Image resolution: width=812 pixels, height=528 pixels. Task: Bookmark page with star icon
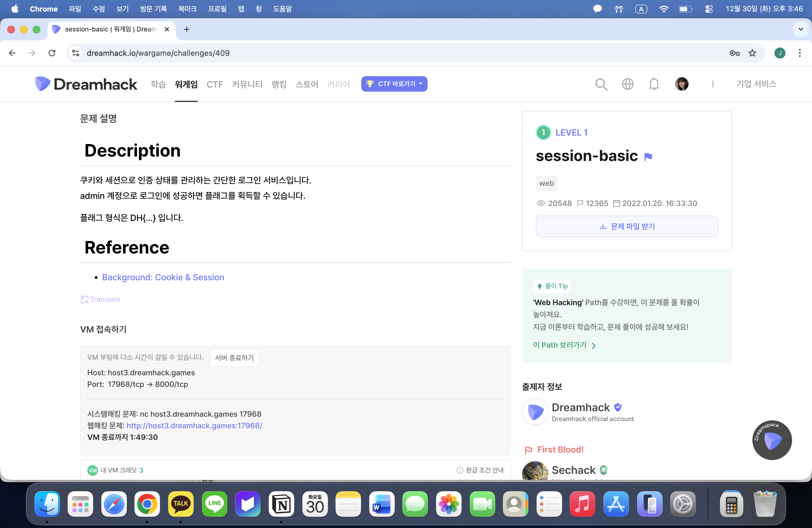[752, 53]
